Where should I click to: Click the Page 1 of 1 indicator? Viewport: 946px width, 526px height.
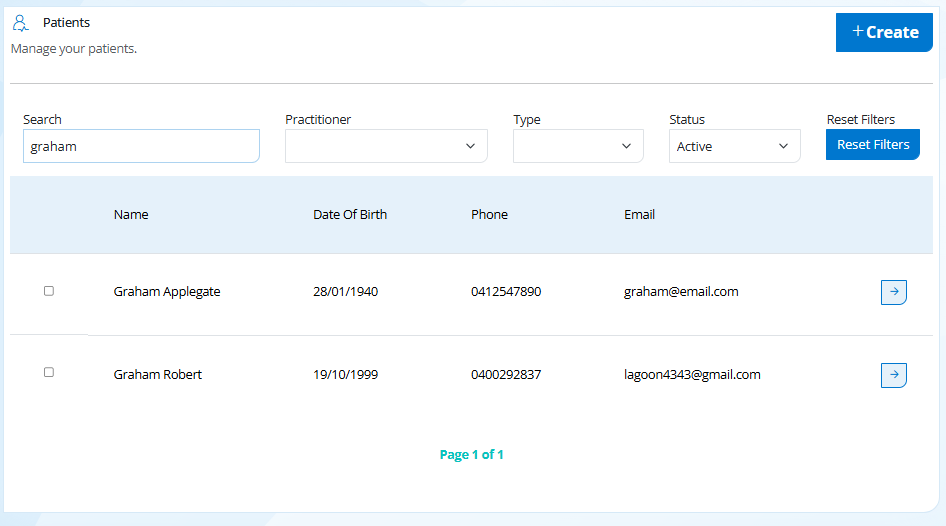pos(471,455)
